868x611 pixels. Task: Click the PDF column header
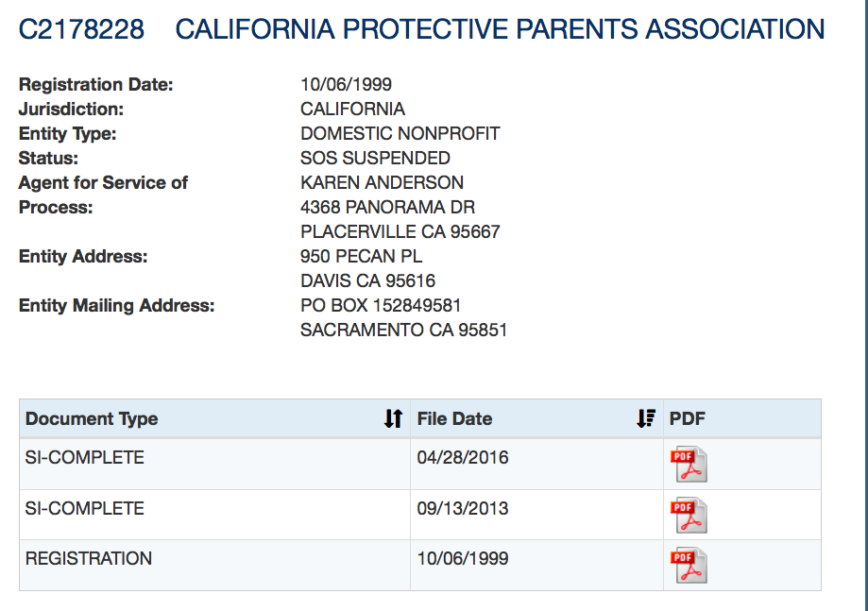687,419
